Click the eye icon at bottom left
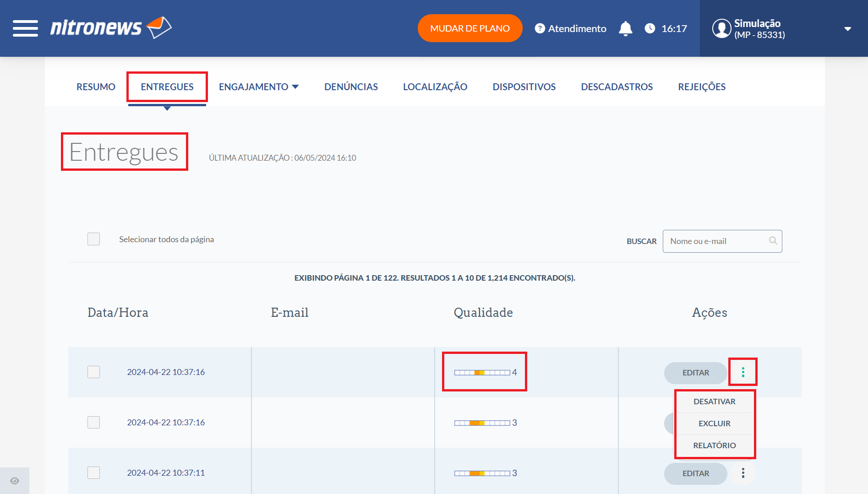Image resolution: width=868 pixels, height=494 pixels. (15, 481)
